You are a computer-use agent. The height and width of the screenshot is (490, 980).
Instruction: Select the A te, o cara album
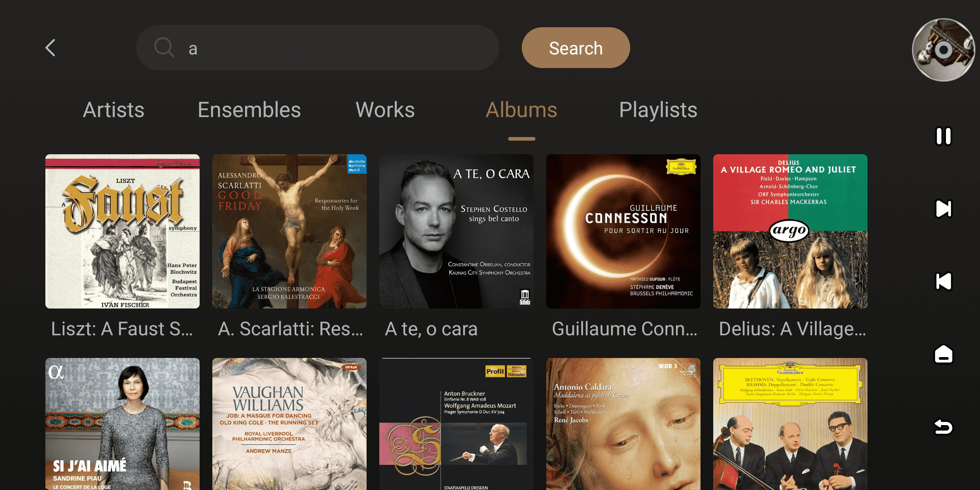(x=456, y=231)
